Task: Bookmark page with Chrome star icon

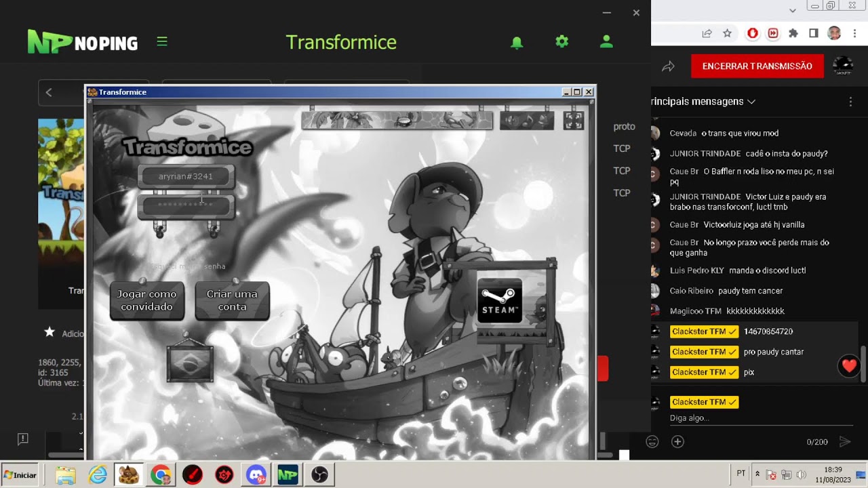Action: (x=727, y=33)
